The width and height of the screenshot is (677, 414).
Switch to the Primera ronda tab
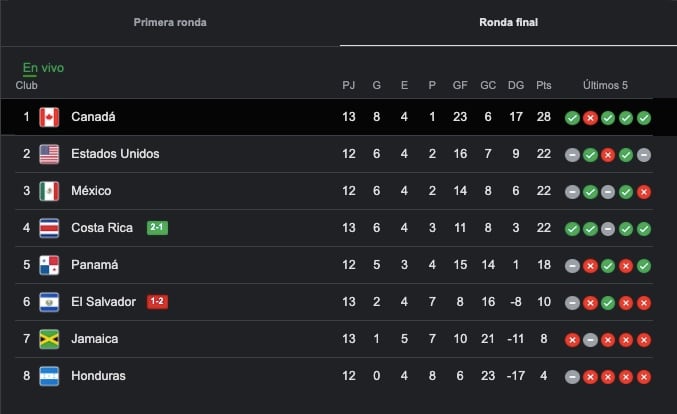click(x=170, y=22)
